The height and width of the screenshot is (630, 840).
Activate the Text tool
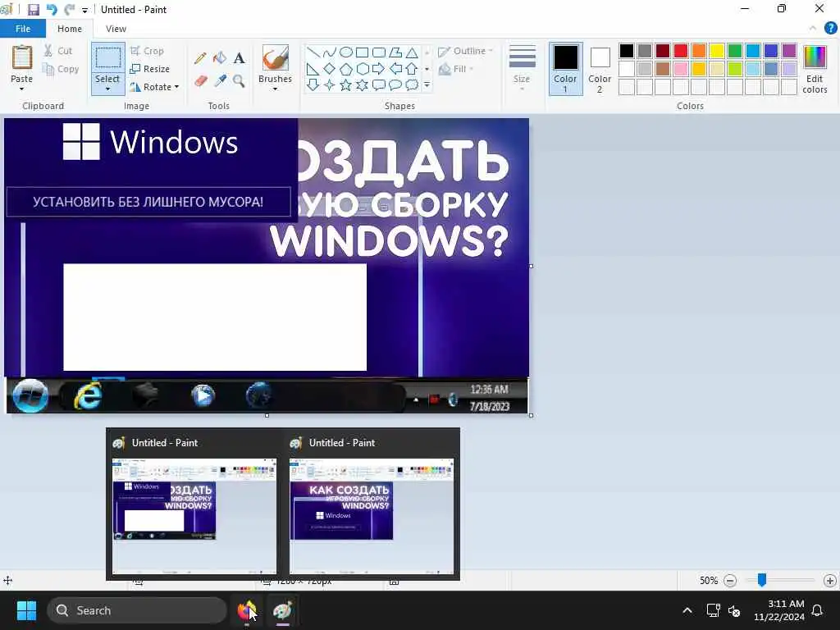[239, 58]
